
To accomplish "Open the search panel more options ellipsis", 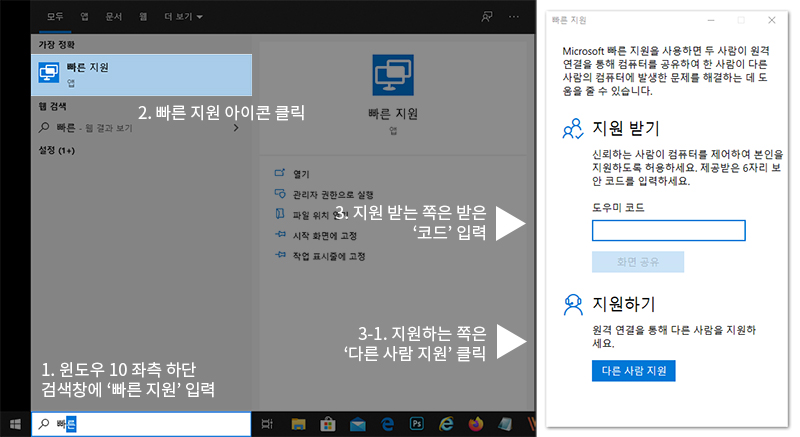I will [515, 17].
